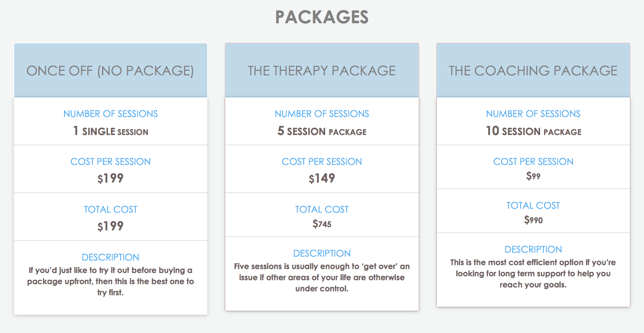This screenshot has width=644, height=333.
Task: Click '1 Single Session' text
Action: [111, 131]
